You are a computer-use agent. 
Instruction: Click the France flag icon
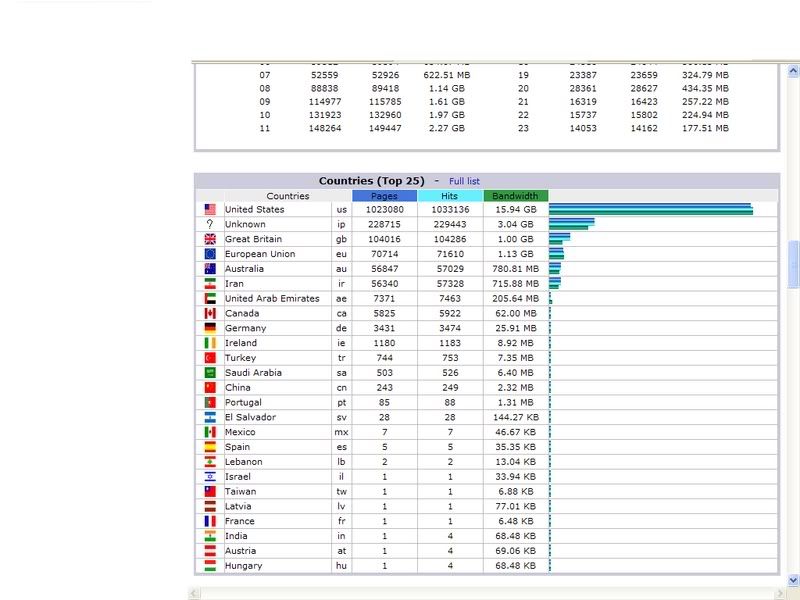pyautogui.click(x=210, y=521)
